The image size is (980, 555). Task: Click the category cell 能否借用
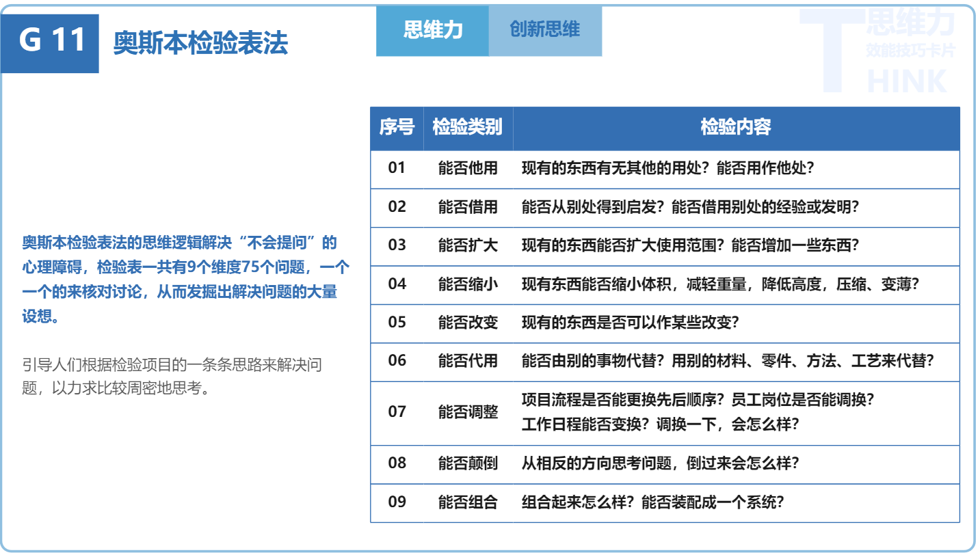tap(468, 206)
